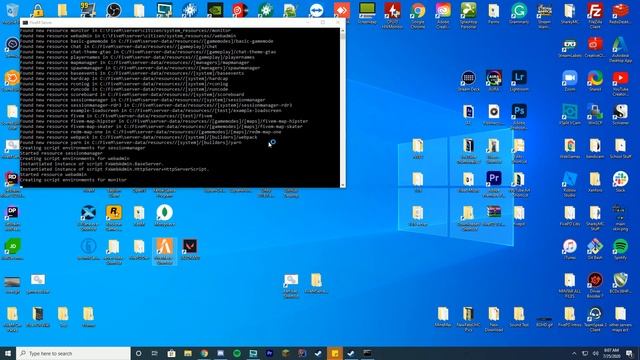This screenshot has width=640, height=360.
Task: Switch to Chrome on the taskbar
Action: pos(204,353)
